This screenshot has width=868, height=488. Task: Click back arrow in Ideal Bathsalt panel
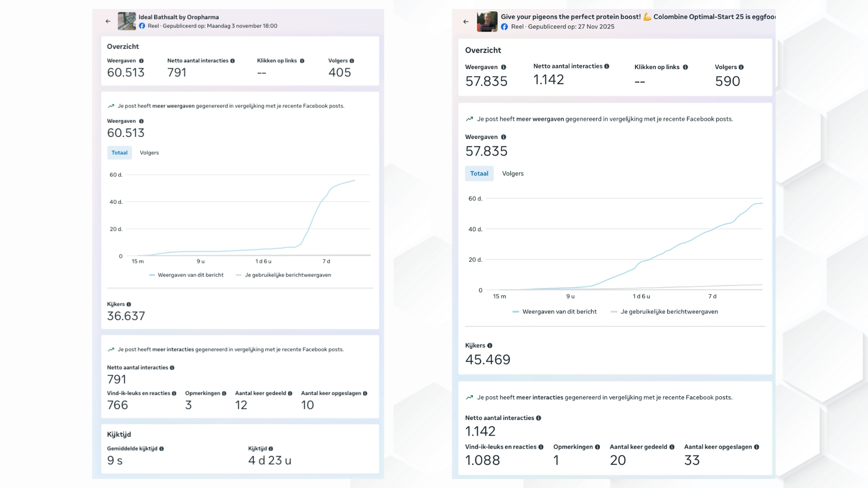pyautogui.click(x=108, y=21)
